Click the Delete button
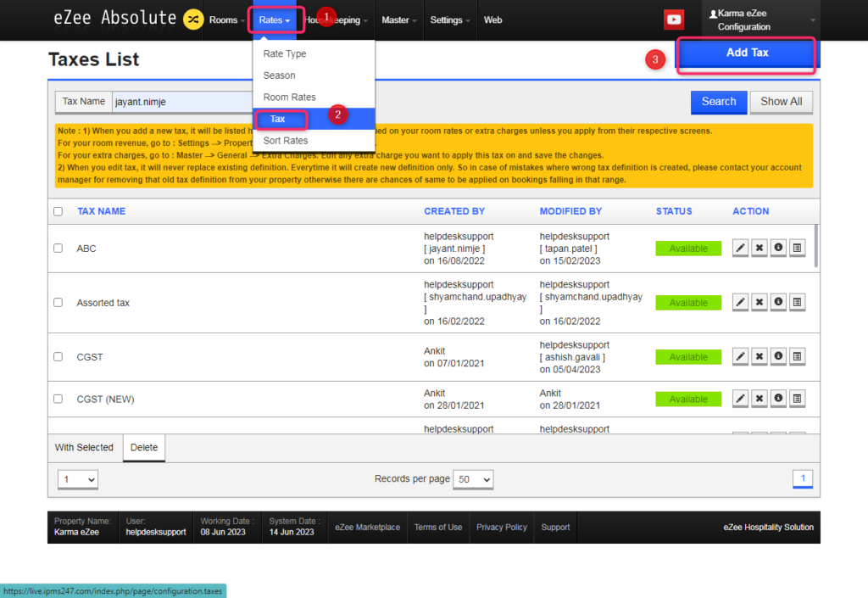Image resolution: width=868 pixels, height=598 pixels. pyautogui.click(x=144, y=447)
